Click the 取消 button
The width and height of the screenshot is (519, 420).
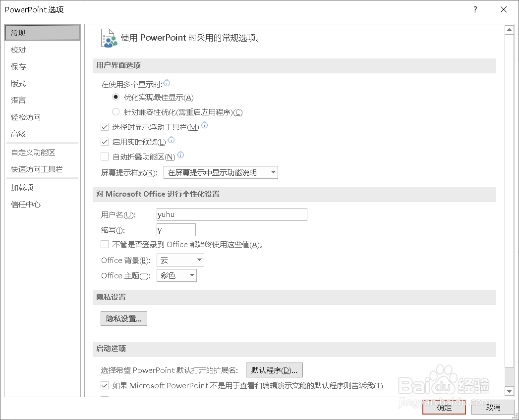(493, 408)
